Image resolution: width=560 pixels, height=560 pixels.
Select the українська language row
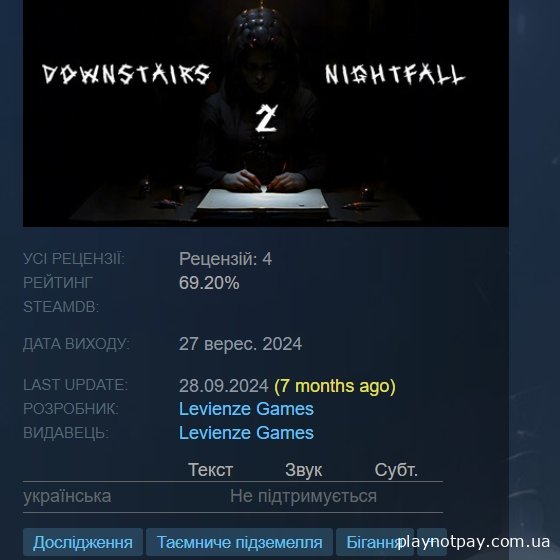(233, 497)
